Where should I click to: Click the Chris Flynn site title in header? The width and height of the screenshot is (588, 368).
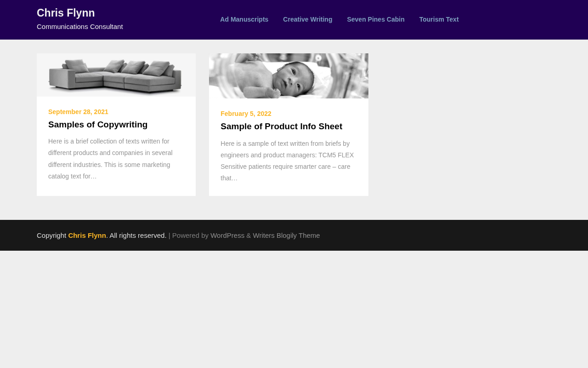pyautogui.click(x=66, y=13)
